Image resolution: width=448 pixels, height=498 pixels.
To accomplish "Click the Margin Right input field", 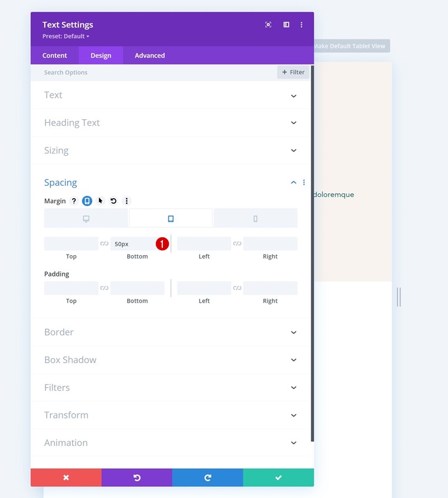I will point(270,243).
